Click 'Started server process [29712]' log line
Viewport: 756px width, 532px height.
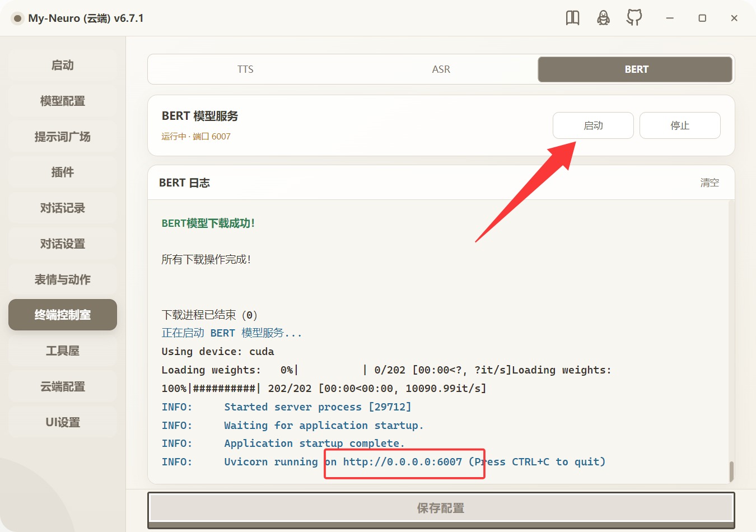318,407
